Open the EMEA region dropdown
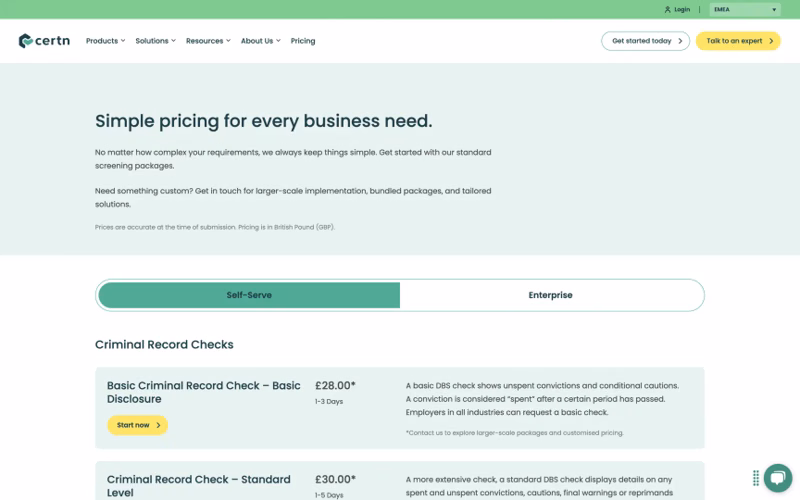Screen dimensions: 800x500 [x=744, y=10]
